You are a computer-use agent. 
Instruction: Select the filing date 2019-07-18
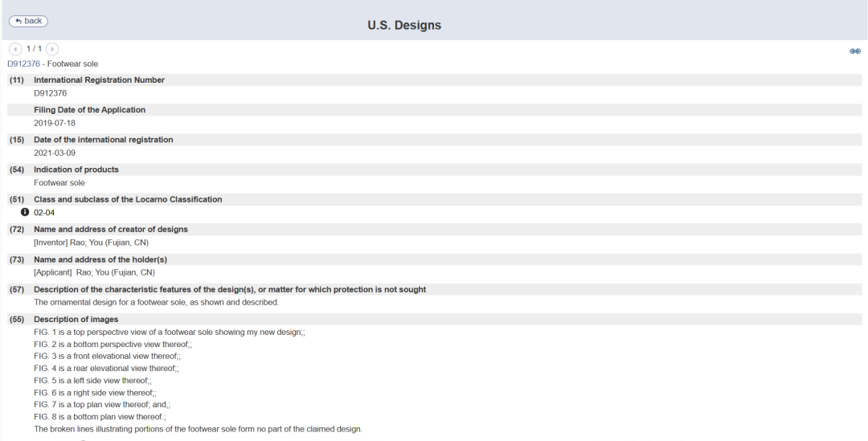coord(55,123)
